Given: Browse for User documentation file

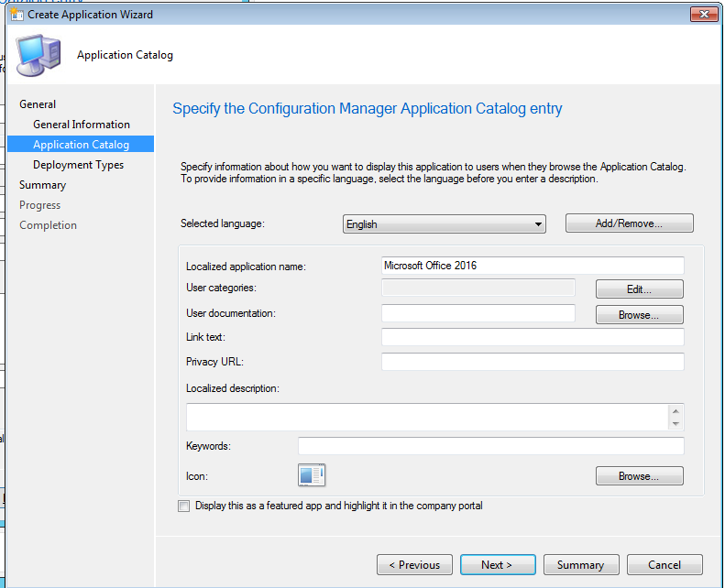Looking at the screenshot, I should [639, 314].
